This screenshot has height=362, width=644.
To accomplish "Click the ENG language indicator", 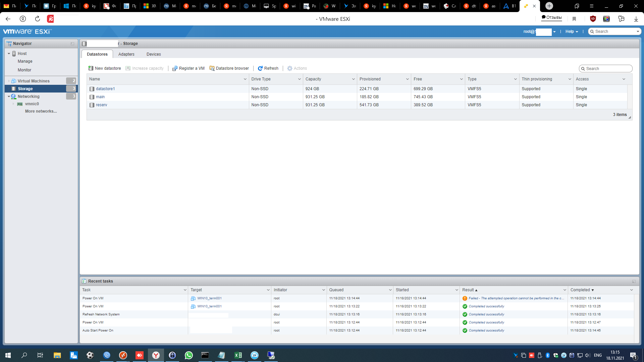I will click(x=598, y=355).
